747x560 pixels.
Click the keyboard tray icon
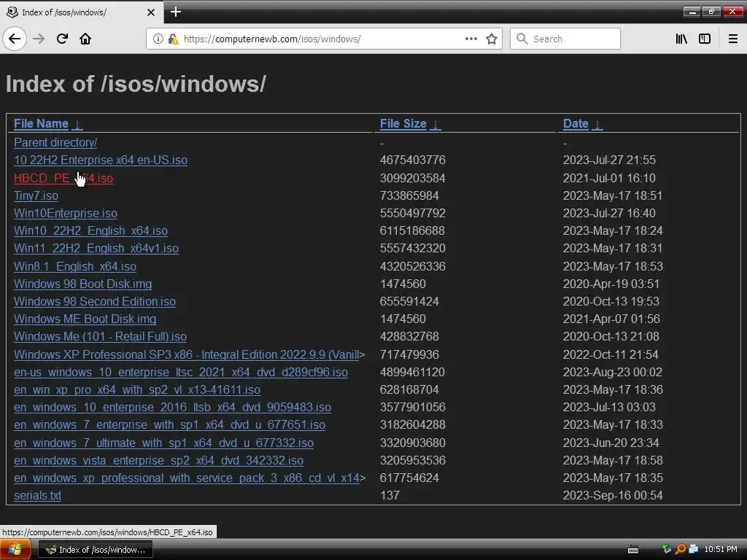(633, 550)
